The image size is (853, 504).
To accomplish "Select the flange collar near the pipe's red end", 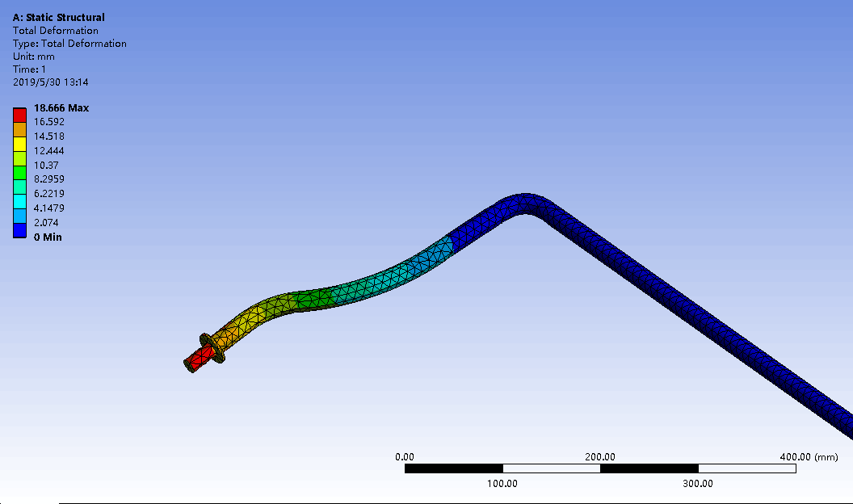I will 212,348.
